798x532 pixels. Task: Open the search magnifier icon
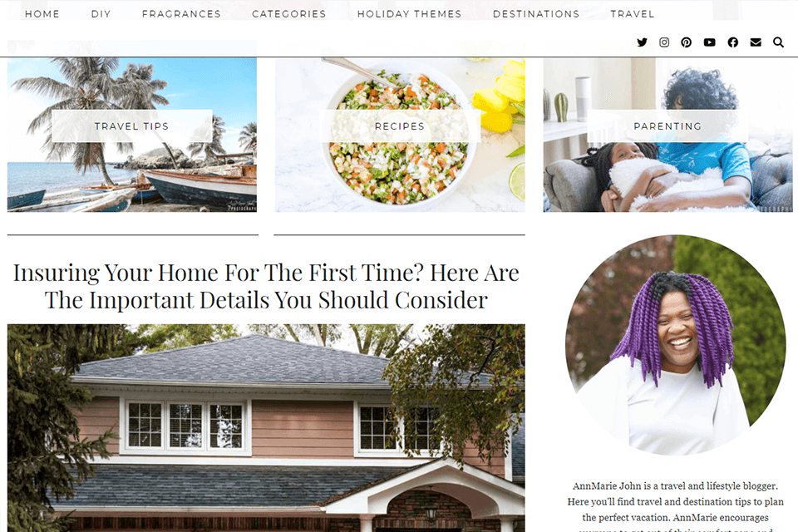pos(778,42)
